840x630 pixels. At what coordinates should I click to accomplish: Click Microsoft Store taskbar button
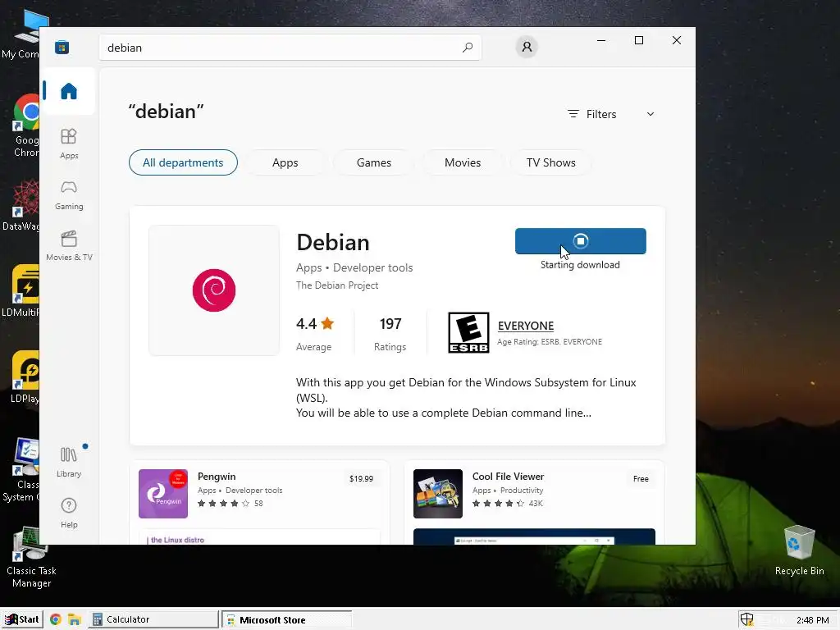[286, 620]
